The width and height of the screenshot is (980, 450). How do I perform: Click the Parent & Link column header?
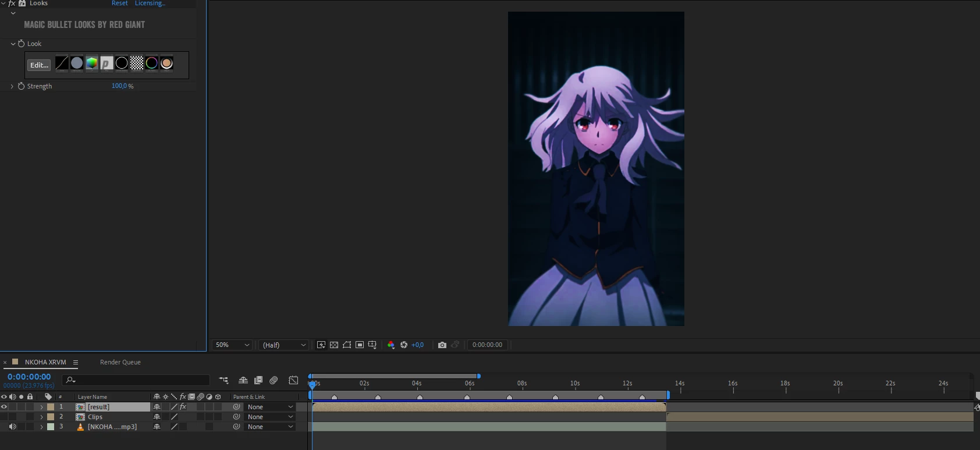pyautogui.click(x=249, y=397)
